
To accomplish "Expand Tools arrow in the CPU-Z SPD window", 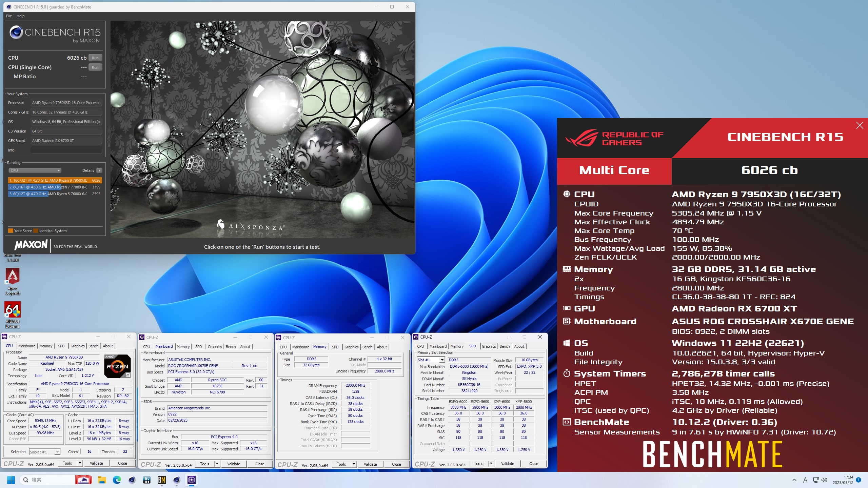I will (491, 464).
